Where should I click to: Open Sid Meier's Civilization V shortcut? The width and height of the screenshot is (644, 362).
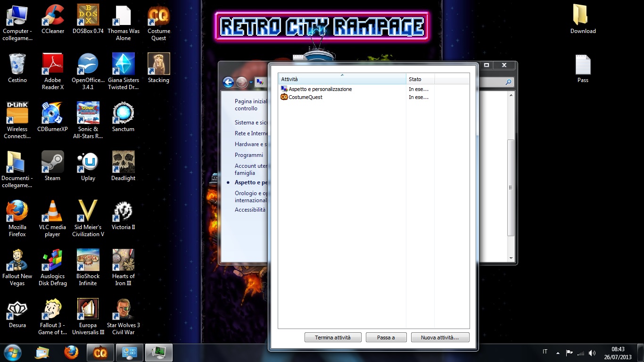[x=88, y=219]
